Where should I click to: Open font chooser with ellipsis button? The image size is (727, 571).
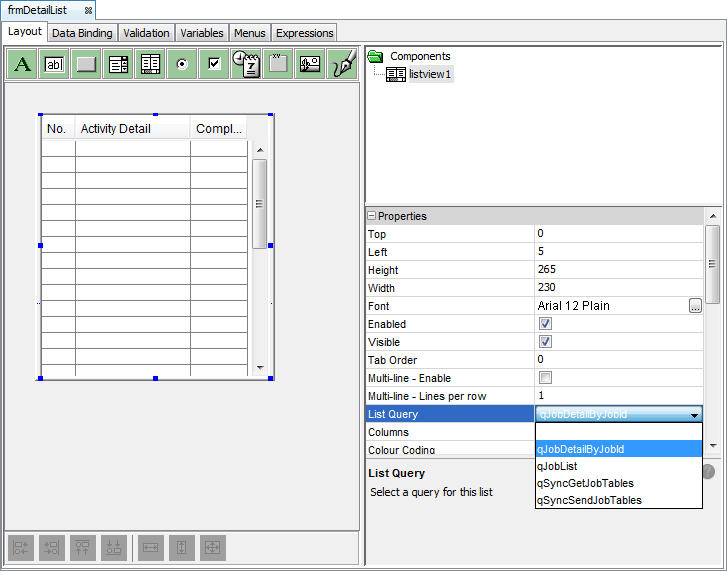coord(695,306)
